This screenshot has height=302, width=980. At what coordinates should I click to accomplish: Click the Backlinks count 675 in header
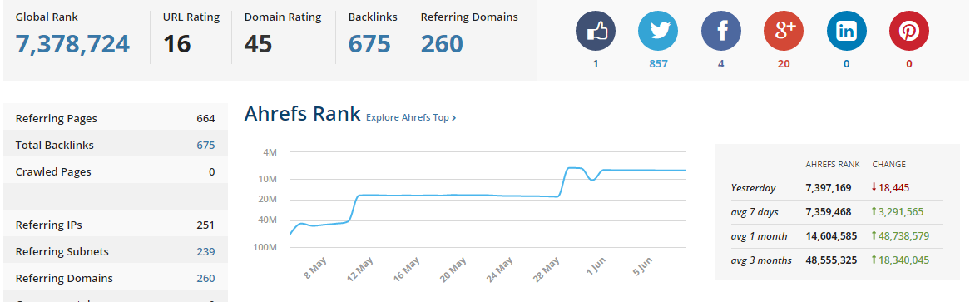click(369, 44)
